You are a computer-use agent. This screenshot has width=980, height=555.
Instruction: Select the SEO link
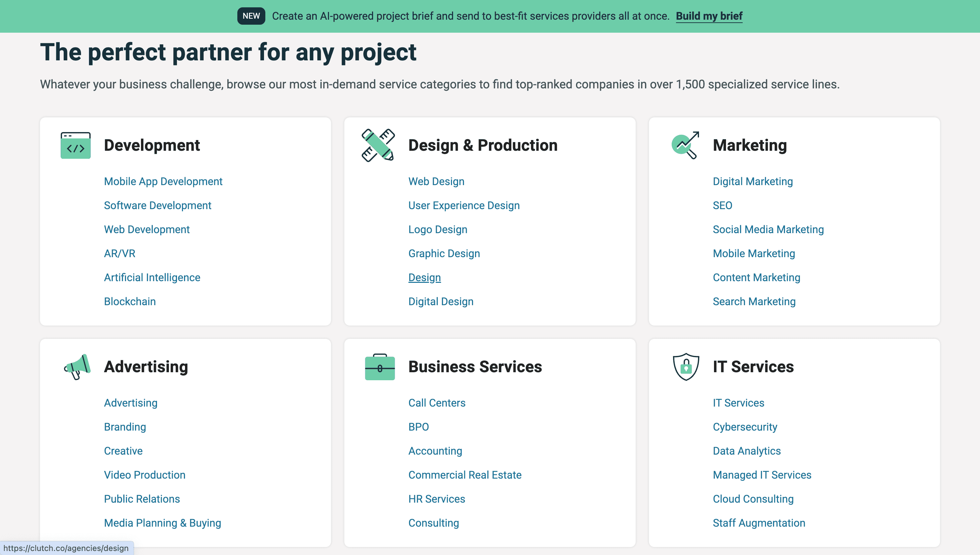[x=722, y=205]
